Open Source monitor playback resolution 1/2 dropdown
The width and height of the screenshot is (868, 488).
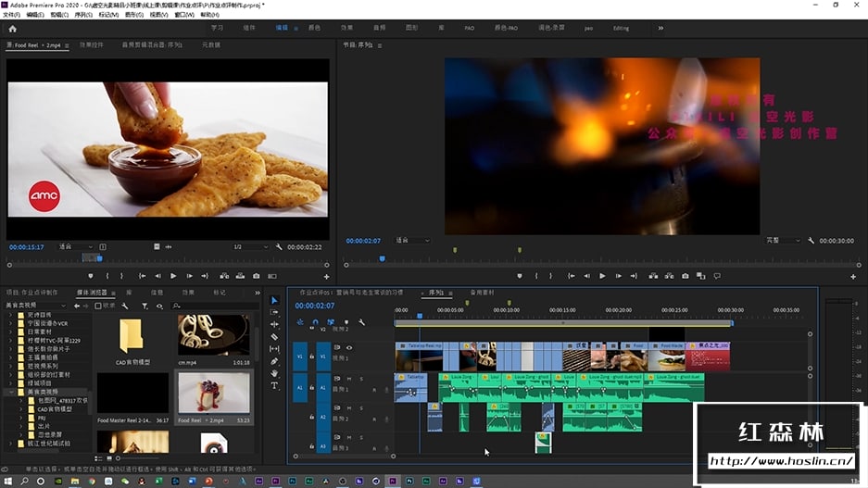click(250, 246)
